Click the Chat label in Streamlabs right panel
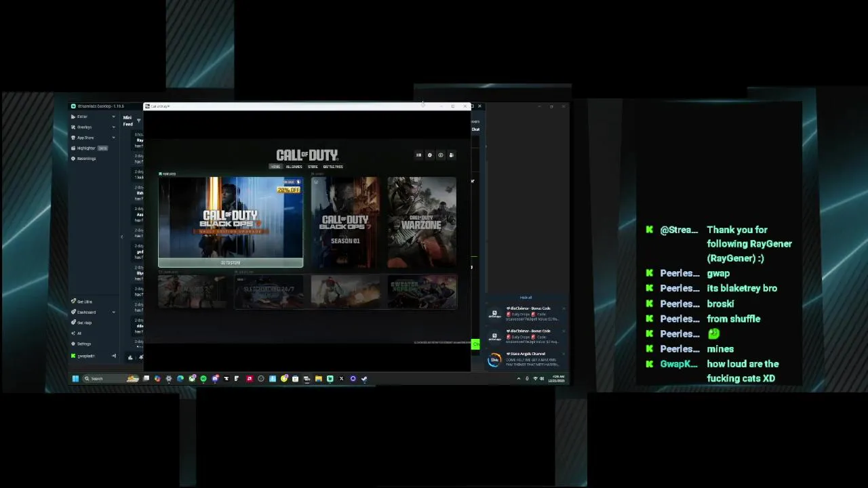The width and height of the screenshot is (868, 488). coord(475,129)
